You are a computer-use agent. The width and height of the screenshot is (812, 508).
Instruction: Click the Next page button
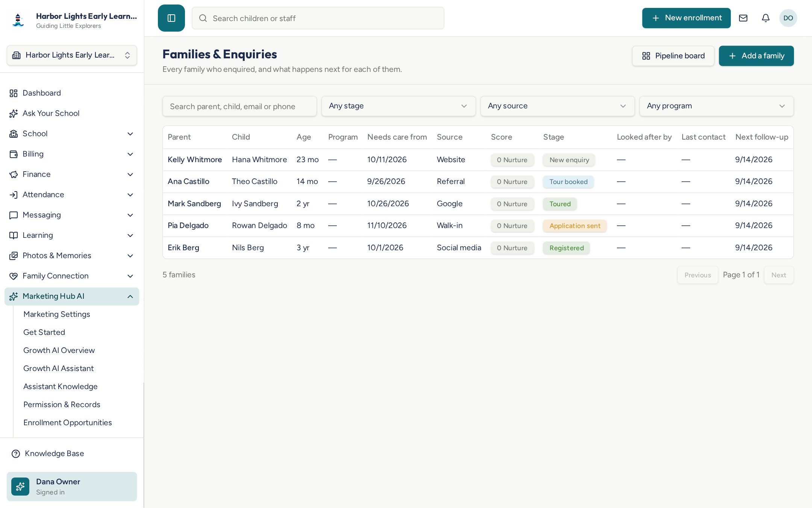click(x=779, y=275)
